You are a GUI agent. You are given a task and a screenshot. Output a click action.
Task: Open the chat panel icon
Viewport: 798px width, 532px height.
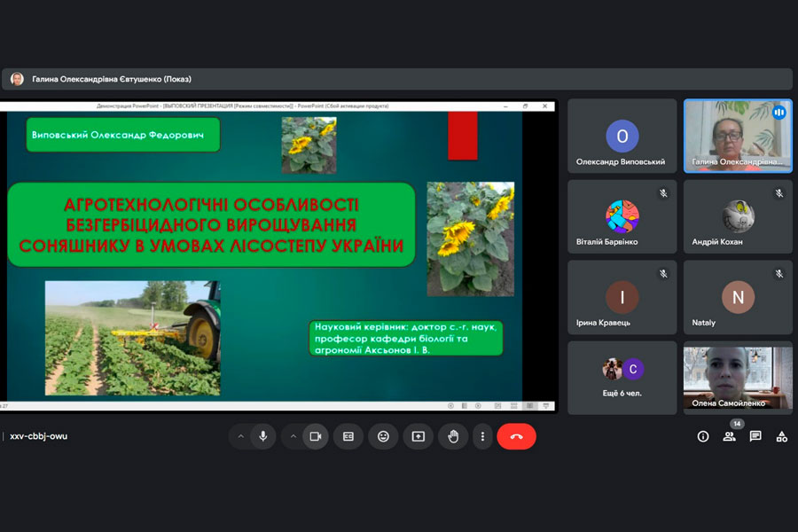(755, 436)
